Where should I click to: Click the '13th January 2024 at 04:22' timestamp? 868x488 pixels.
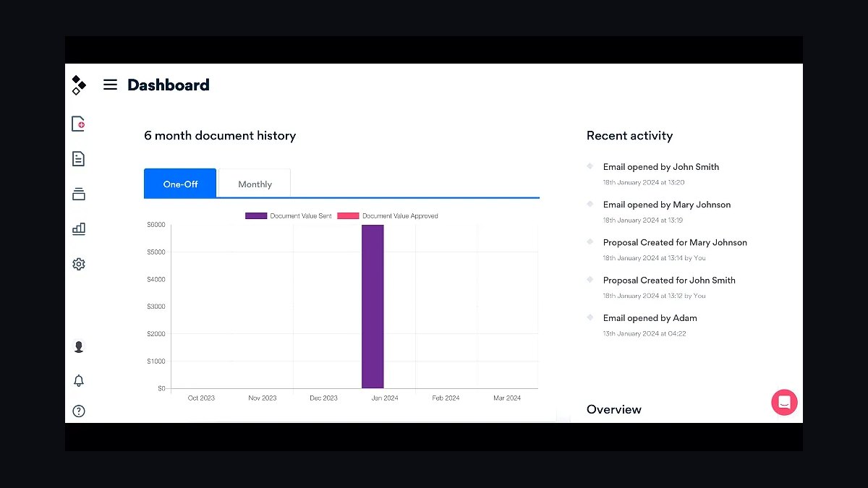644,333
